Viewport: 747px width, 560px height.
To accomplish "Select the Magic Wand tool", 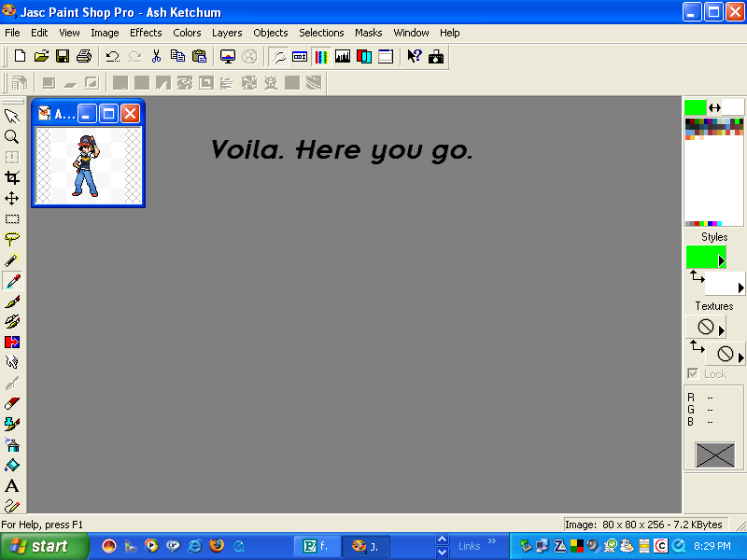I will [12, 259].
